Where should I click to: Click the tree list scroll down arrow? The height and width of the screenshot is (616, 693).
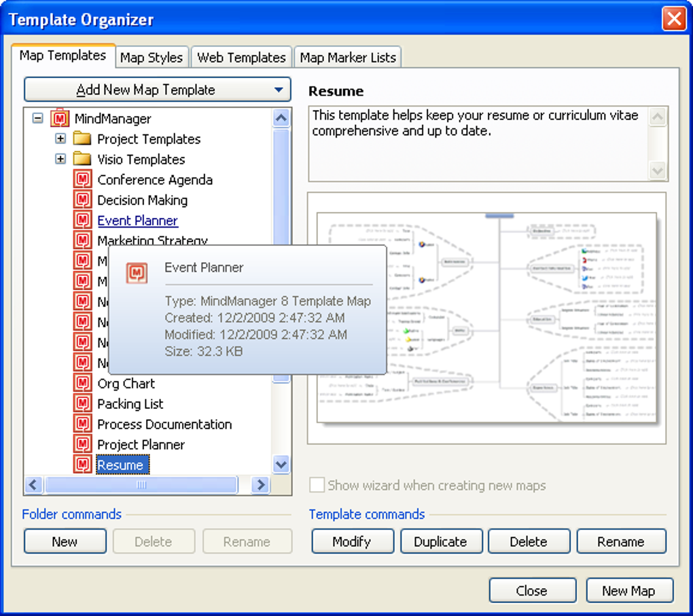click(x=281, y=465)
